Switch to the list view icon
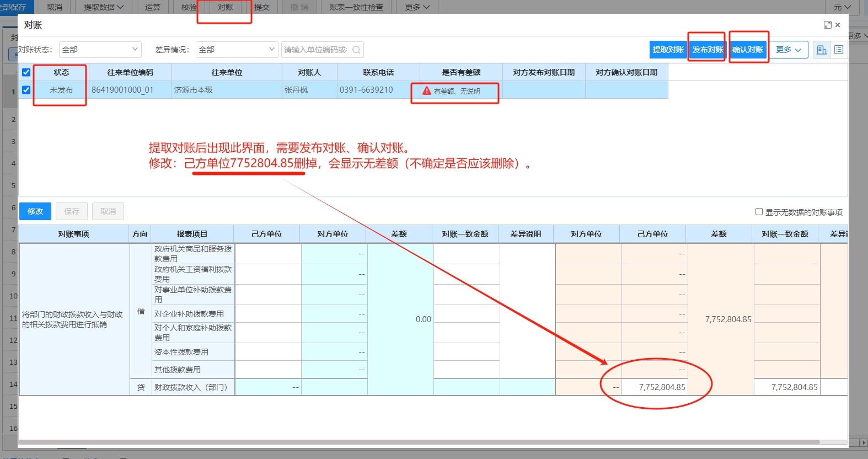 (x=839, y=50)
